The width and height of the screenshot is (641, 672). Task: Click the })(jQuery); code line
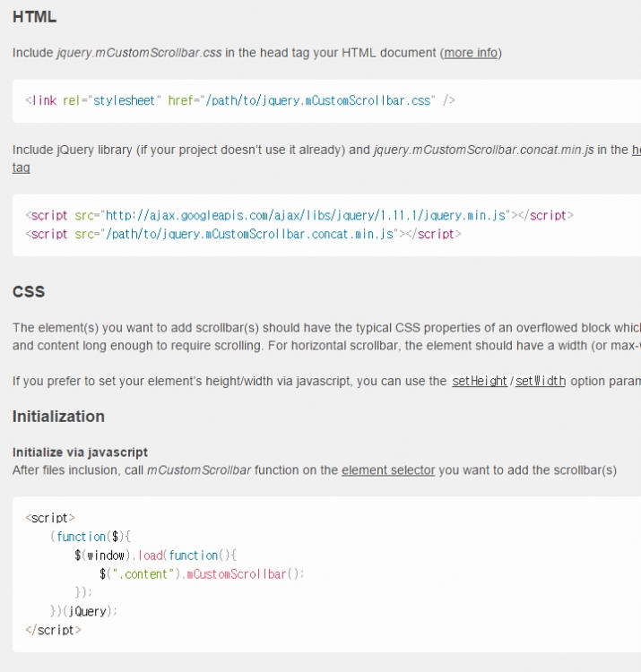(x=83, y=611)
